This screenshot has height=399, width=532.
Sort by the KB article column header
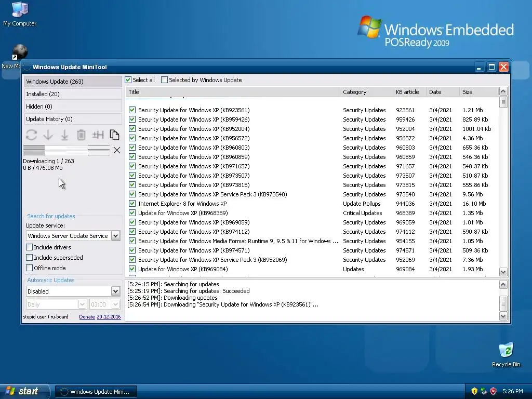tap(409, 92)
